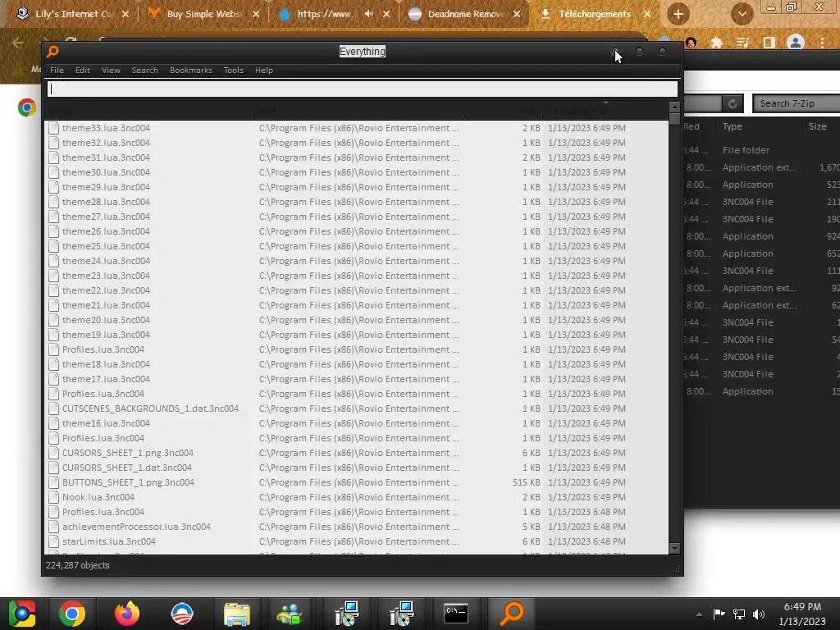Select row theme19.lua.3nc004
The image size is (840, 630).
point(356,335)
